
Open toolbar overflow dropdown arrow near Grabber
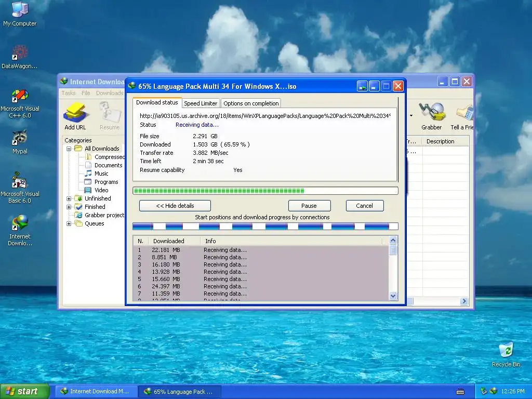[411, 116]
